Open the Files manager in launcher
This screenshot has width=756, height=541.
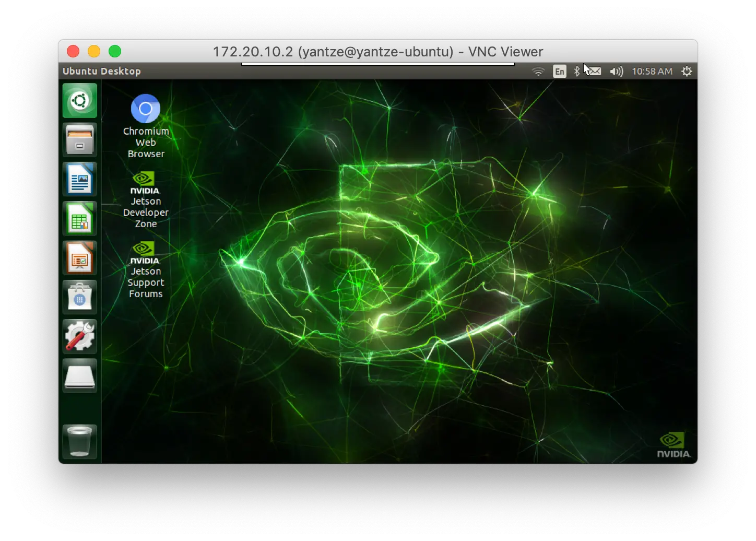(x=79, y=140)
